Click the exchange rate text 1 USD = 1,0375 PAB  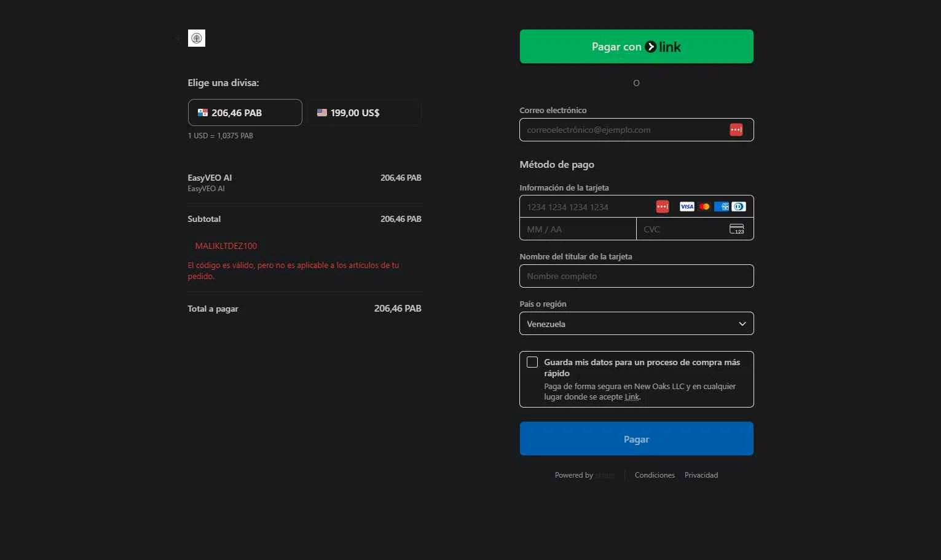[x=220, y=136]
